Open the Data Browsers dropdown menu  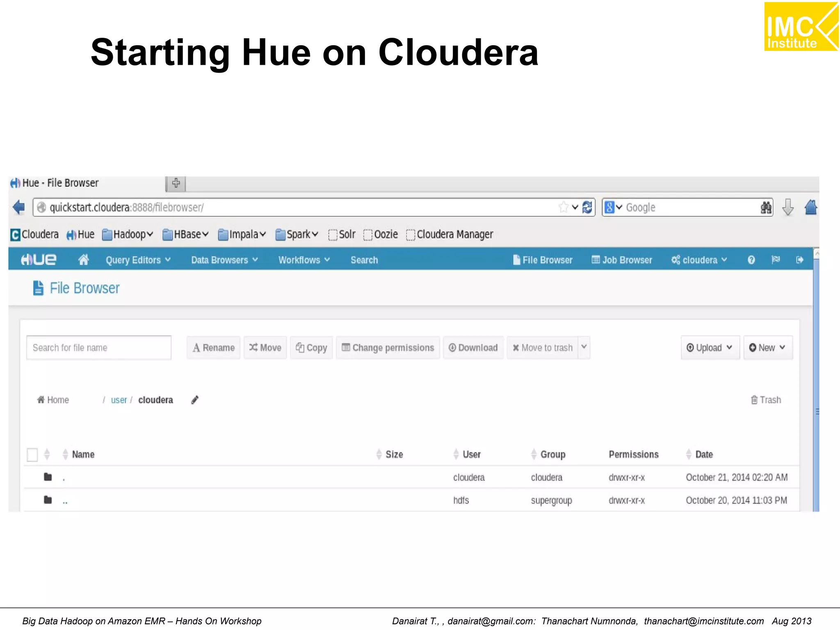pyautogui.click(x=224, y=260)
